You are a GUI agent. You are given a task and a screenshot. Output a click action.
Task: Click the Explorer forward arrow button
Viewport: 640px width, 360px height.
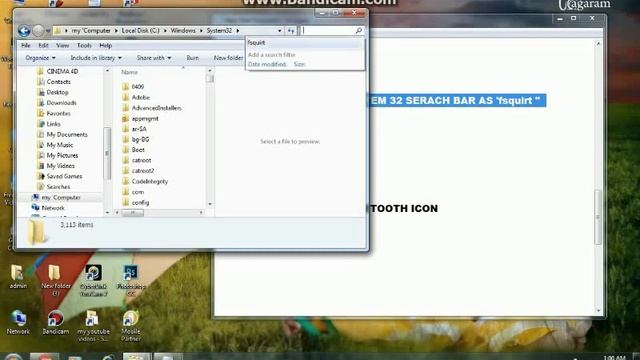coord(38,31)
